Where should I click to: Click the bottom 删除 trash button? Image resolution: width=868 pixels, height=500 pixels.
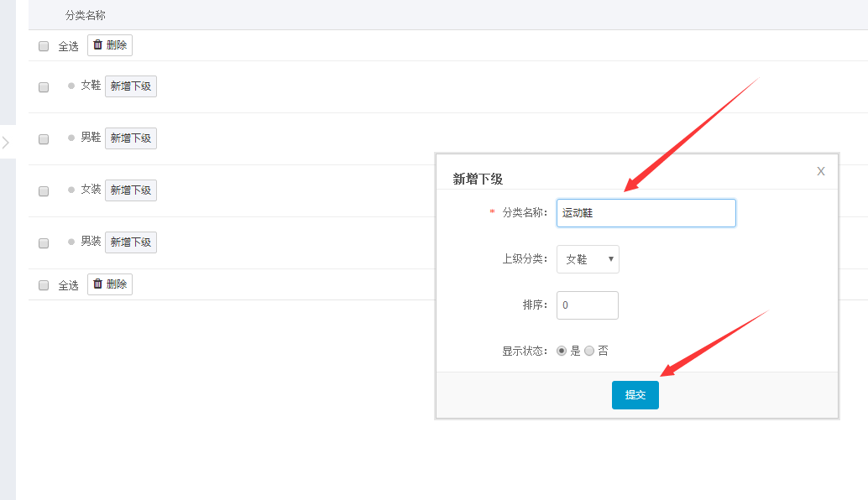click(110, 284)
